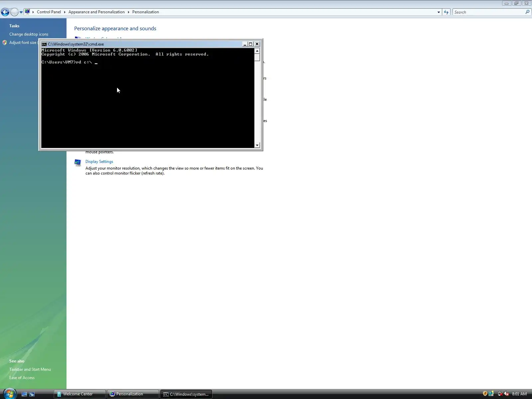Open the recent pages dropdown arrow
Image resolution: width=532 pixels, height=399 pixels.
tap(21, 12)
